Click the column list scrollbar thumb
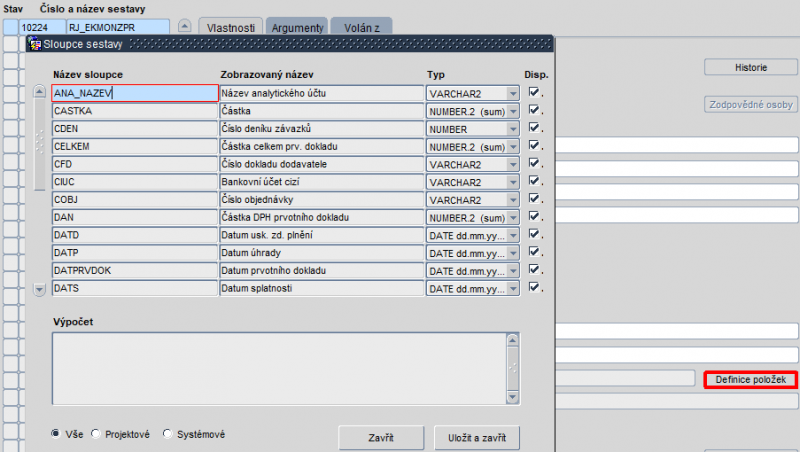Viewport: 800px width, 452px height. coord(40,144)
